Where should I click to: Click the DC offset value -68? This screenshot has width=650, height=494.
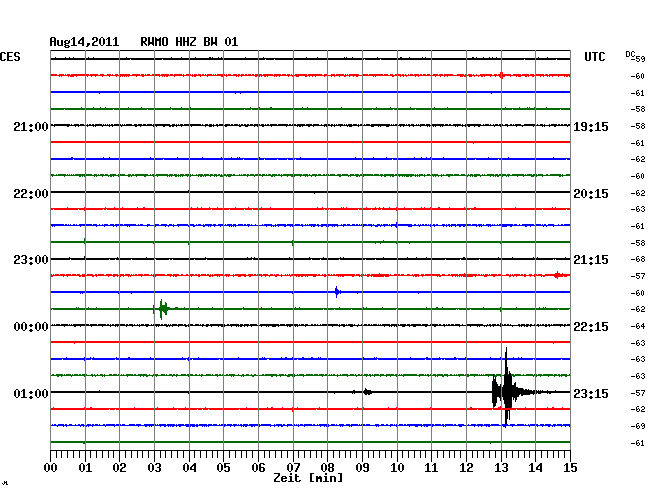(x=638, y=259)
